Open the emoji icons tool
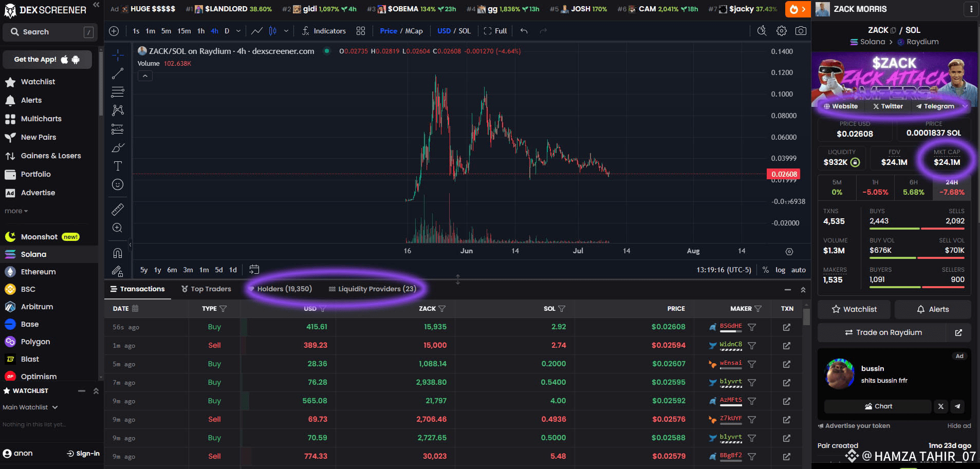The height and width of the screenshot is (469, 980). click(x=118, y=184)
